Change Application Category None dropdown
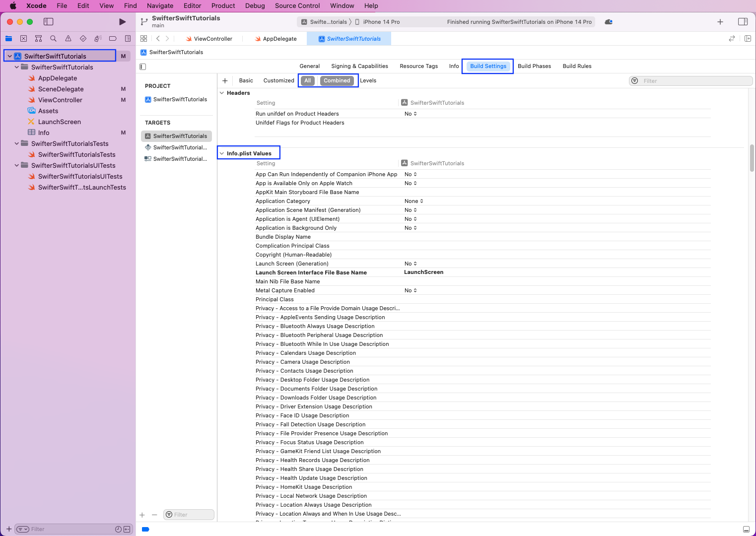The height and width of the screenshot is (536, 756). (x=414, y=201)
